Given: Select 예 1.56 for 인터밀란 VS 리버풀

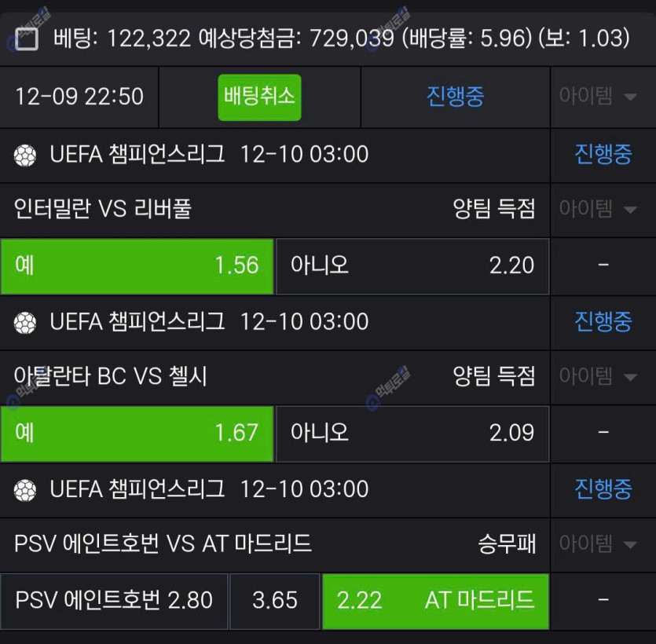Looking at the screenshot, I should [137, 265].
